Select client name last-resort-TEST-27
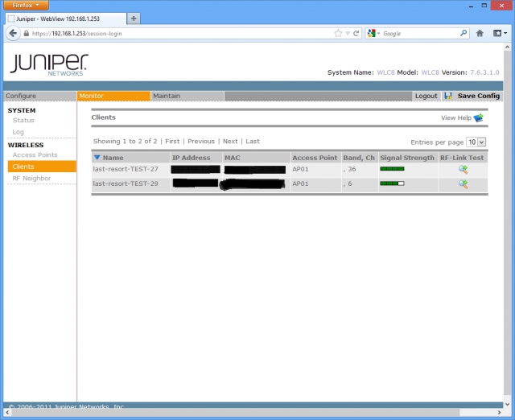Viewport: 515px width, 420px height. coord(126,169)
